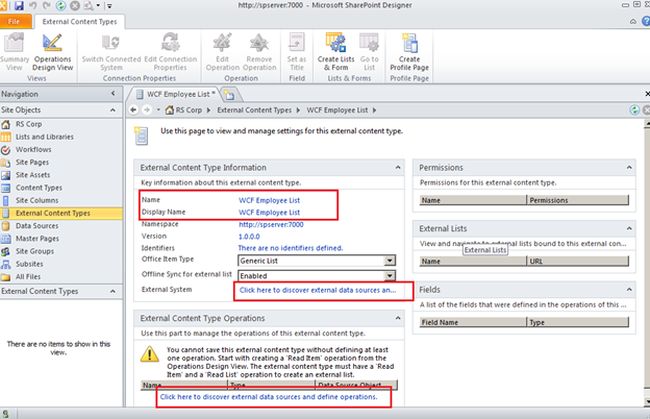
Task: Select RS Corp in Site Objects
Action: (29, 124)
